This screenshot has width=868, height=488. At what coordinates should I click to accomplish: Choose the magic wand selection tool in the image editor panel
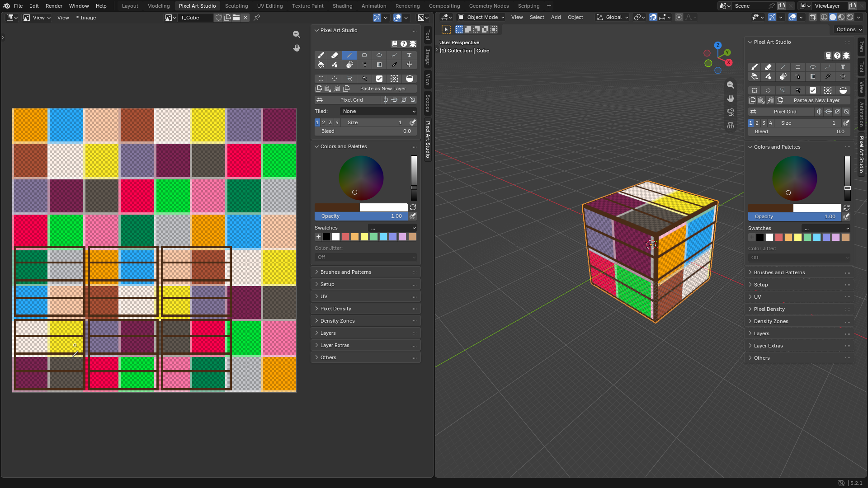tap(364, 79)
